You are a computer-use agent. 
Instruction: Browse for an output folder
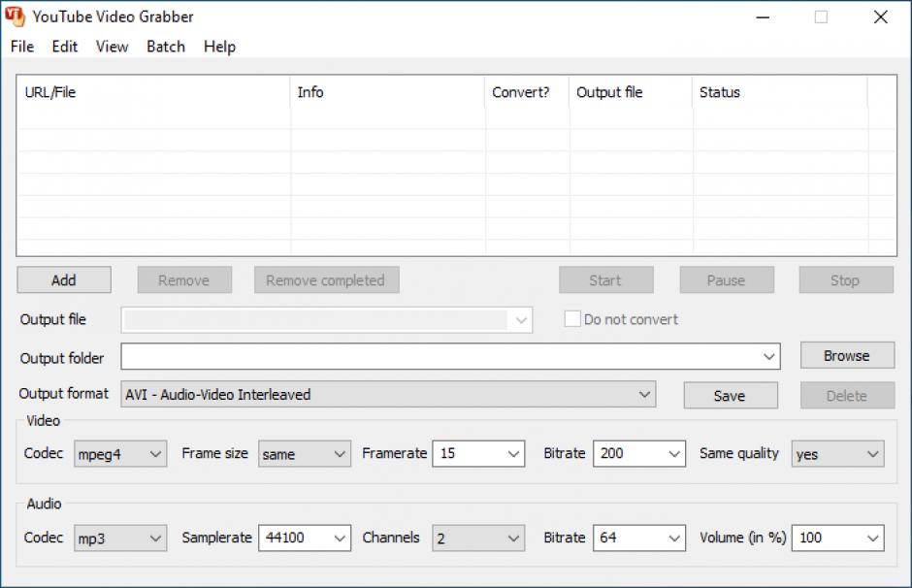847,355
